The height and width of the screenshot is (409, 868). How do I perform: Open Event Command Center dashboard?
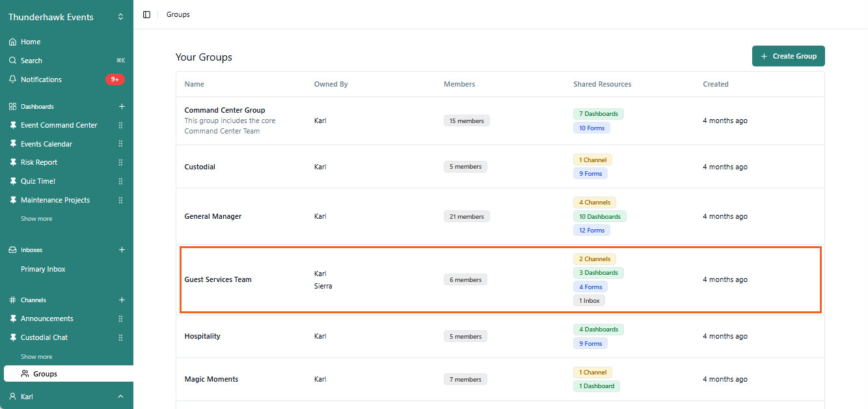[59, 125]
